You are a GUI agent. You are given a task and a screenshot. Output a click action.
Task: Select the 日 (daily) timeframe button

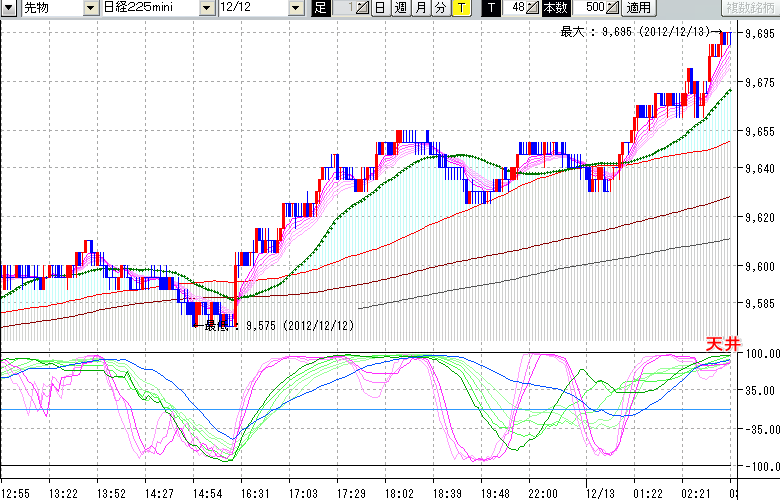point(380,8)
